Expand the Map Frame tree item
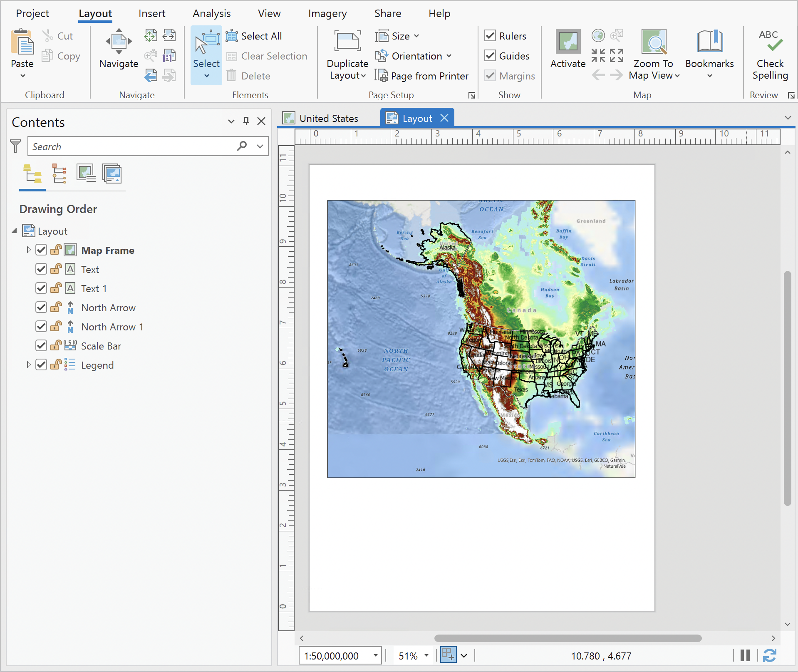This screenshot has height=672, width=798. click(28, 250)
